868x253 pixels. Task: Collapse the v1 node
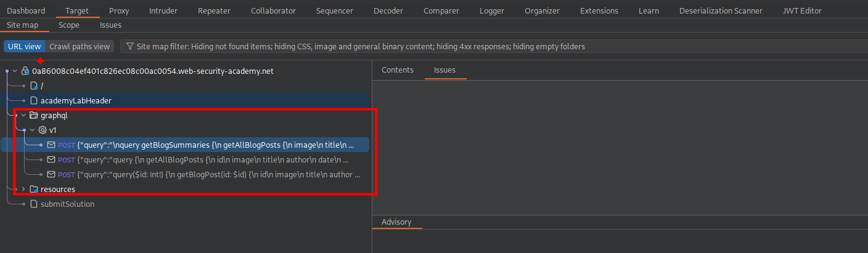(x=32, y=130)
